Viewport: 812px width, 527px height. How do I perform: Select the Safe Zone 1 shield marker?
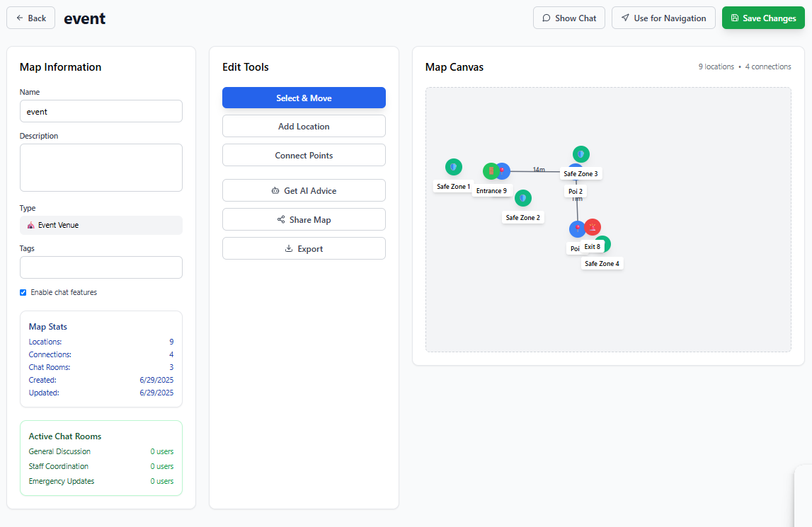454,168
